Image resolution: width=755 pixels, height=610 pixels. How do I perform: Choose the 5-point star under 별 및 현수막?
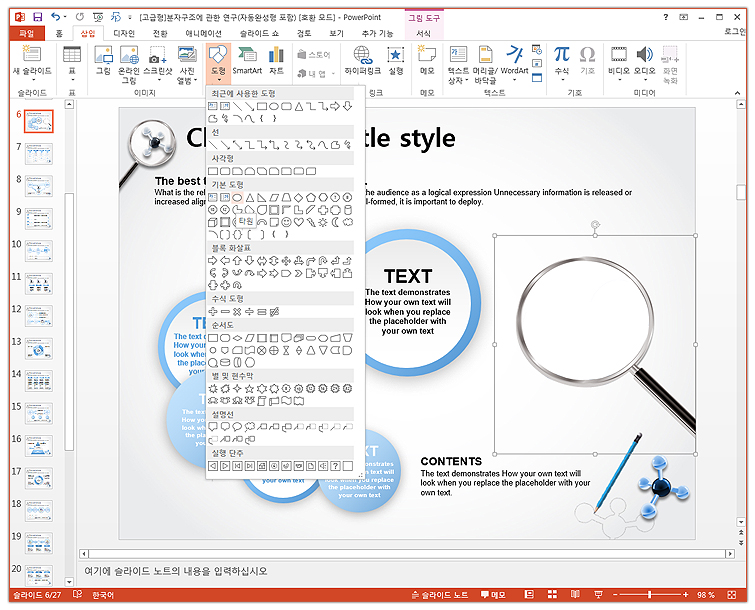tap(249, 388)
